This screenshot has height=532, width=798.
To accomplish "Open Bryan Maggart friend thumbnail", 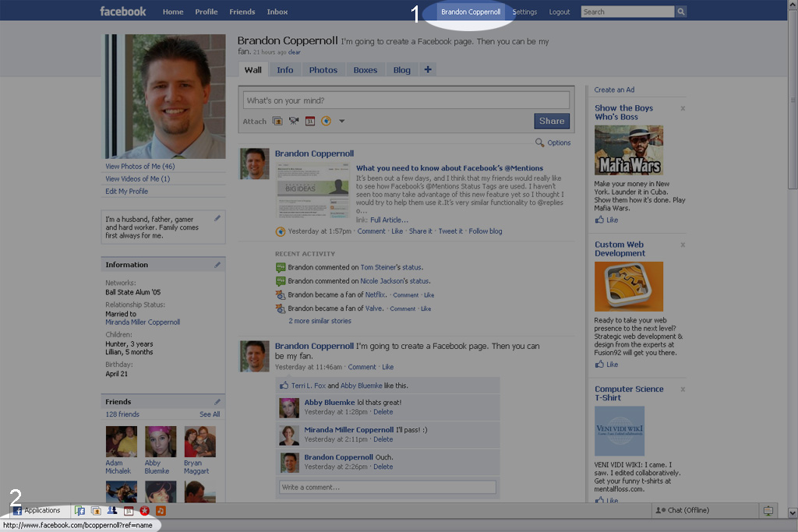I will (x=200, y=442).
